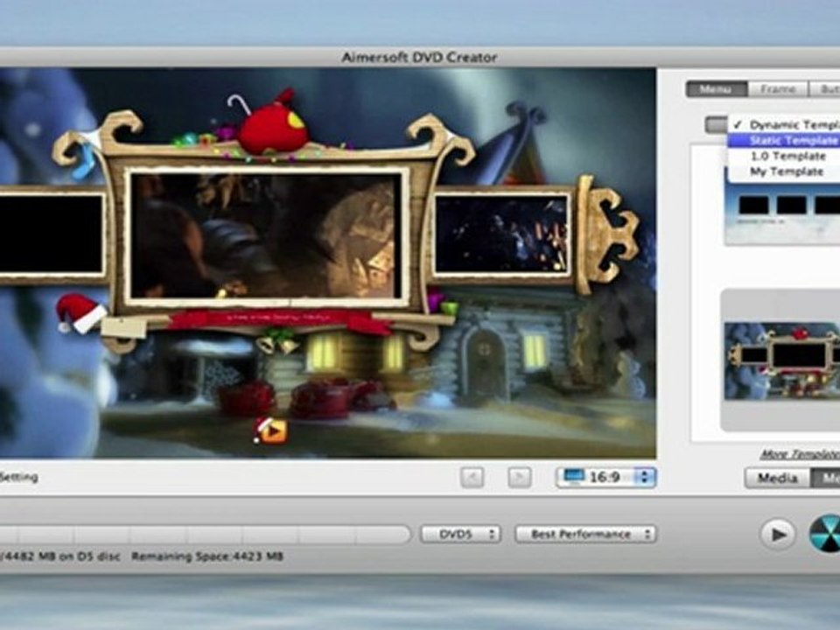This screenshot has height=630, width=840.
Task: Click the right video frame in the preview
Action: coord(502,234)
